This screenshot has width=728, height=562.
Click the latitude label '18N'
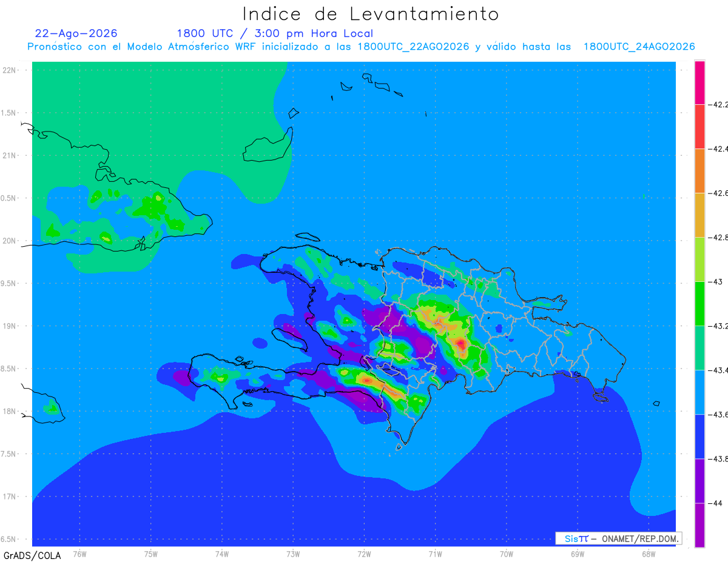coord(10,411)
